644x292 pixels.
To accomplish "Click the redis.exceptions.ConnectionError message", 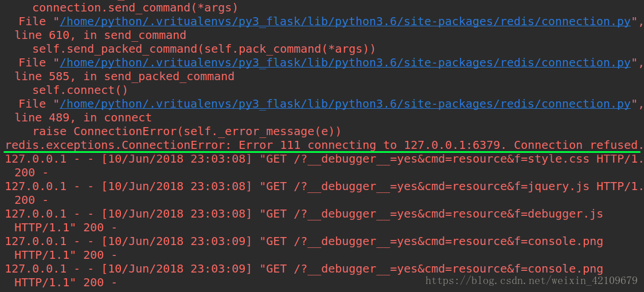I will pyautogui.click(x=323, y=145).
